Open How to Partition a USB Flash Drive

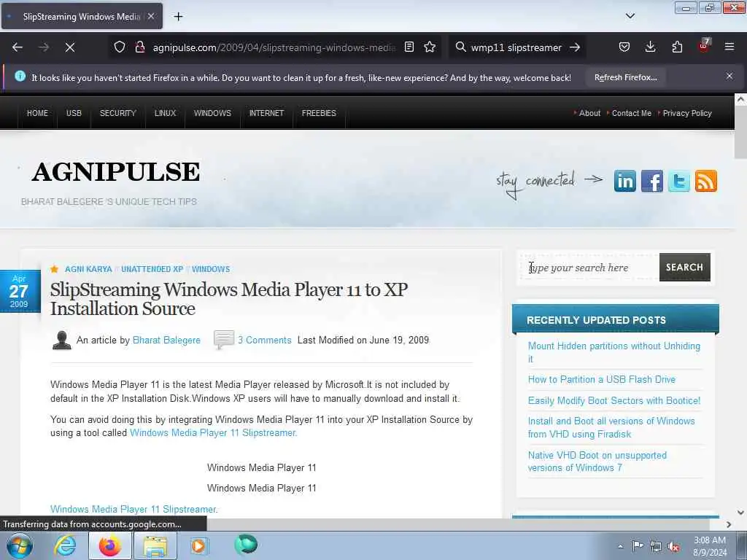[x=601, y=379]
